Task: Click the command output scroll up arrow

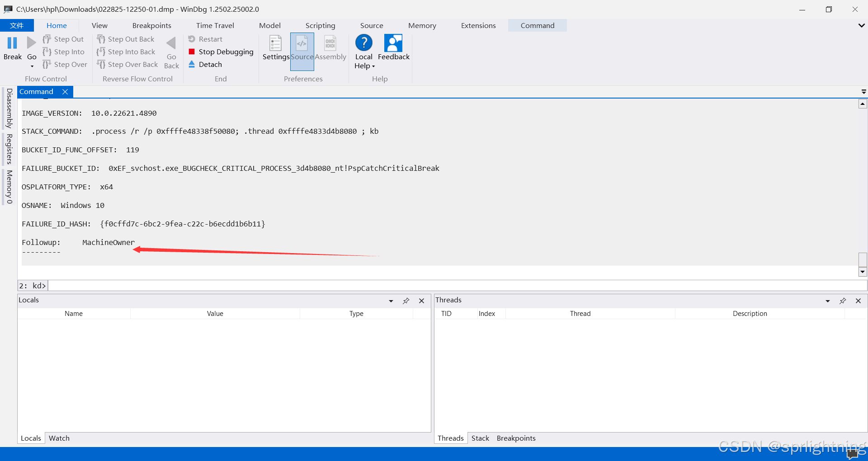Action: pyautogui.click(x=863, y=104)
